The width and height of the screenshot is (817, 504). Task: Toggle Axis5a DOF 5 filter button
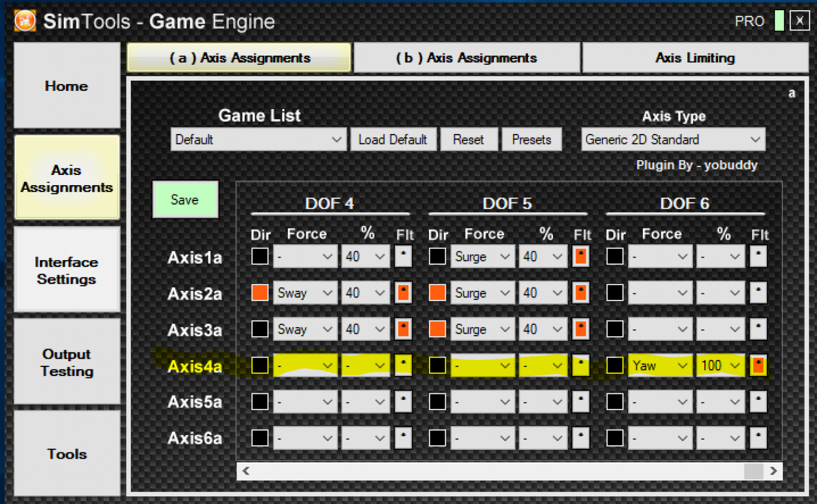[x=581, y=401]
